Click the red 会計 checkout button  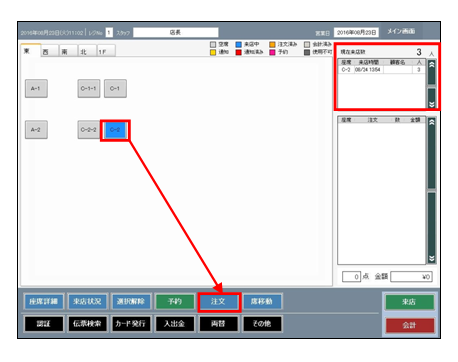pyautogui.click(x=410, y=325)
